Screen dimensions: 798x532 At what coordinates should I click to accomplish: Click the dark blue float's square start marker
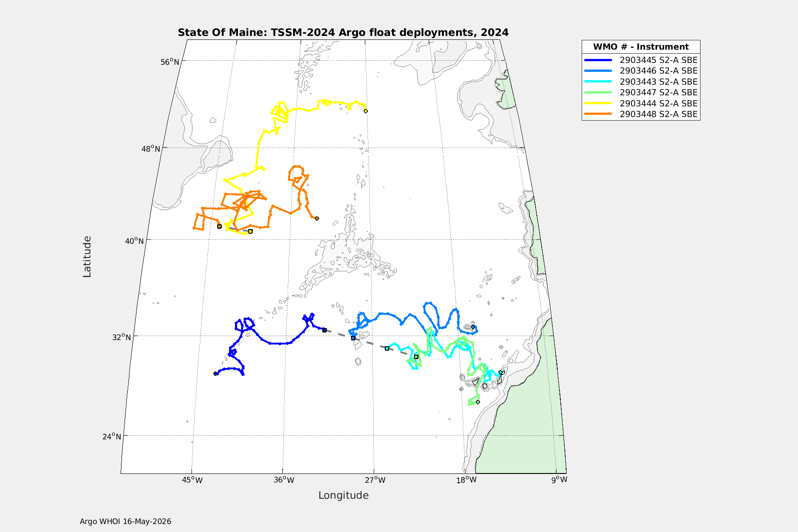click(x=325, y=330)
